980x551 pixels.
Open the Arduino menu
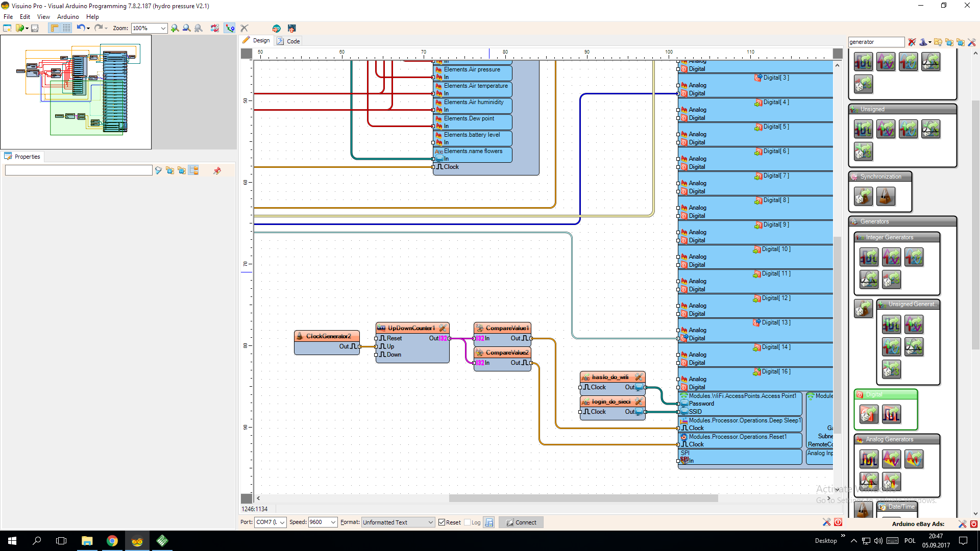click(68, 17)
